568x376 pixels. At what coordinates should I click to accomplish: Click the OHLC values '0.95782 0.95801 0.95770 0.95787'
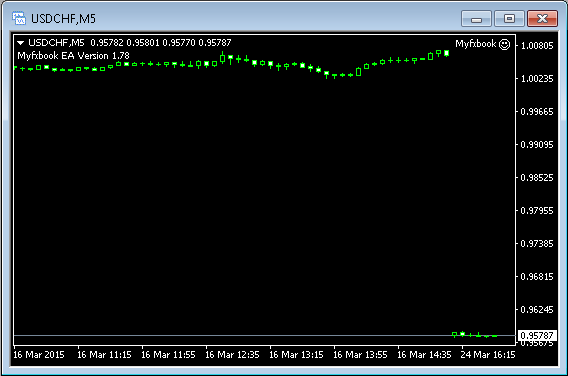point(161,43)
